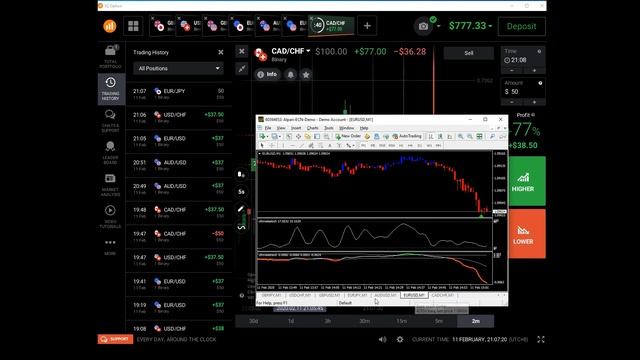The height and width of the screenshot is (360, 640).
Task: Switch to EURUSD,M1 chart tab
Action: coord(414,295)
